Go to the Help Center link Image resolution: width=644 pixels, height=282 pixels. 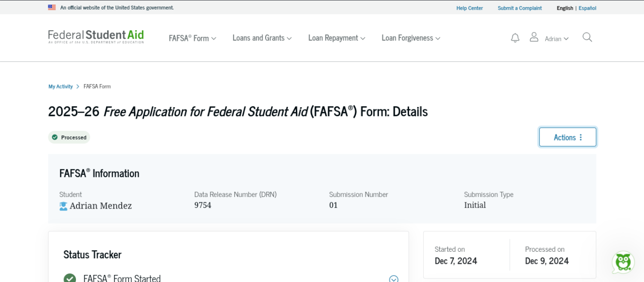469,8
